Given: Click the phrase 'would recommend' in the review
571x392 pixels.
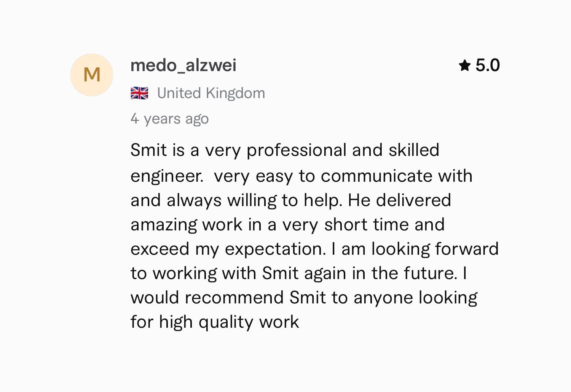Looking at the screenshot, I should (x=207, y=298).
